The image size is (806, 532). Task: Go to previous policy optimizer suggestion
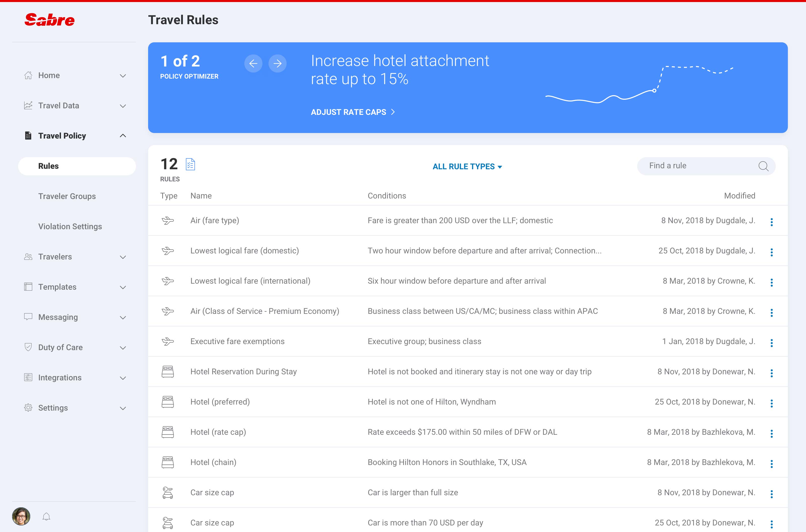(x=253, y=63)
